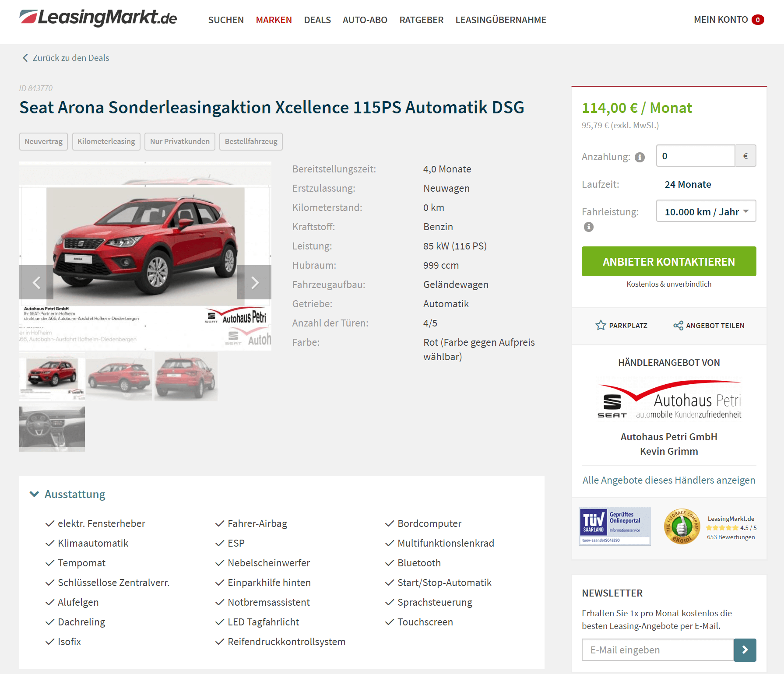This screenshot has height=674, width=784.
Task: Click equipment item Dachreling
Action: point(81,622)
